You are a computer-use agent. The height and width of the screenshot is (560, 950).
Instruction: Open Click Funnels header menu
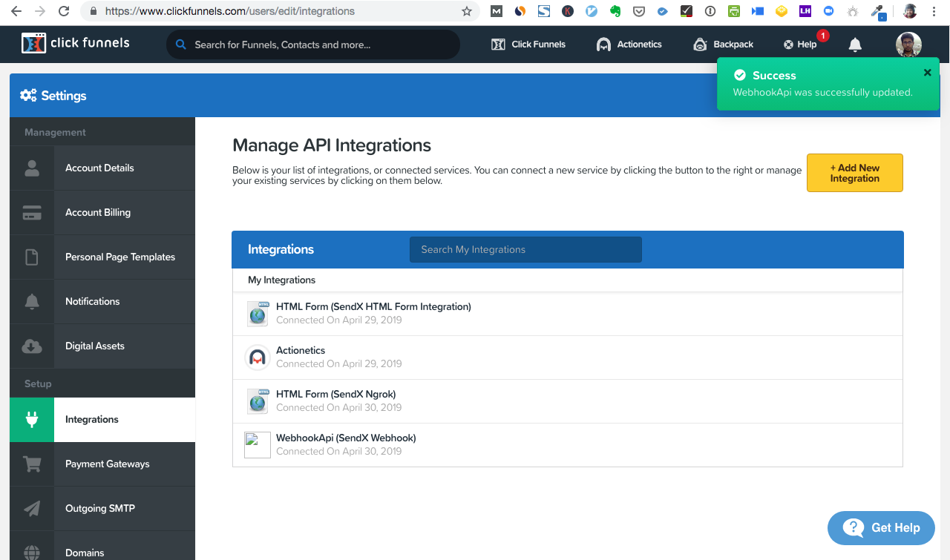tap(528, 45)
